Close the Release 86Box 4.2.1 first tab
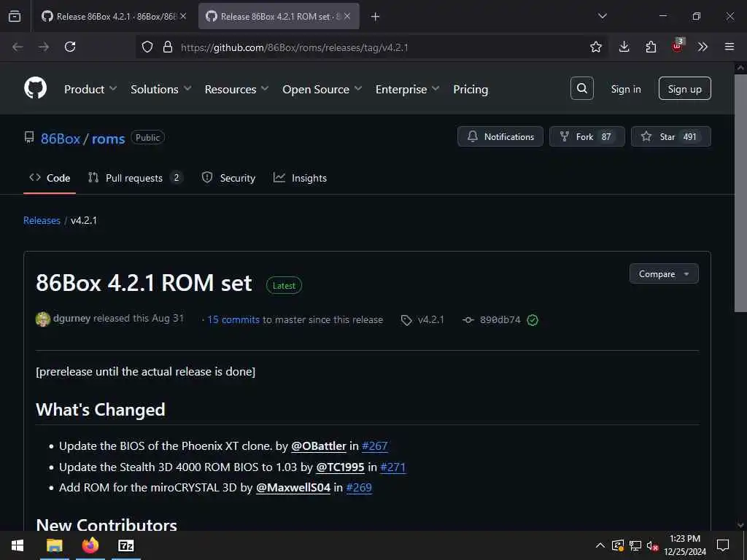The image size is (747, 560). coord(183,16)
